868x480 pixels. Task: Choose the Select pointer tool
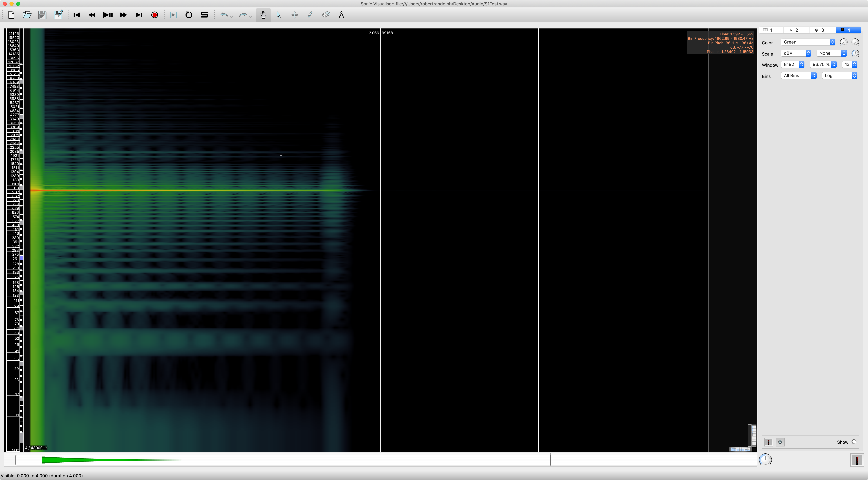(279, 15)
